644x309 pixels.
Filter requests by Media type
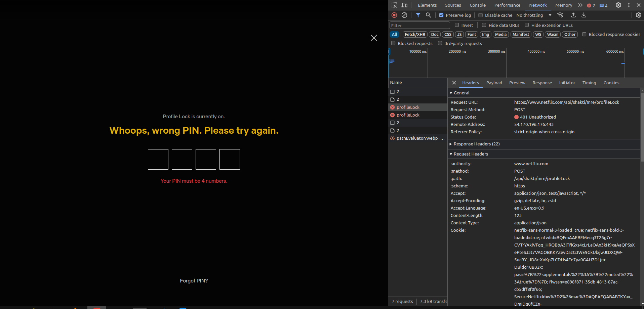[x=500, y=34]
